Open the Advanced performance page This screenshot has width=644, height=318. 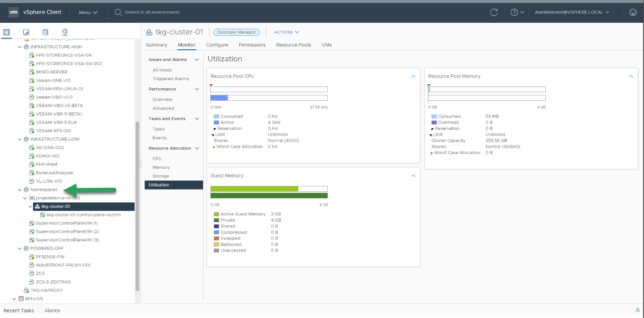pos(163,108)
